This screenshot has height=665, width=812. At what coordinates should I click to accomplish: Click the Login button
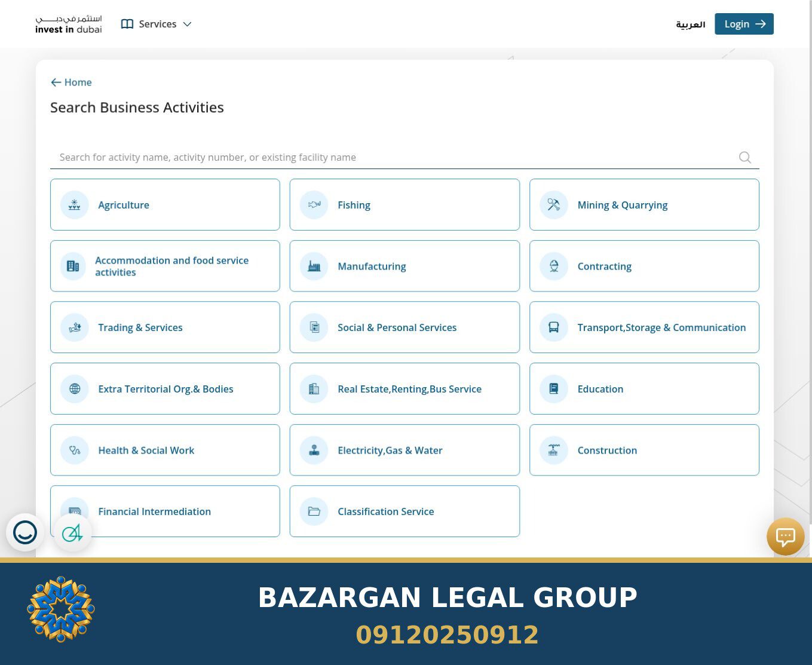744,24
